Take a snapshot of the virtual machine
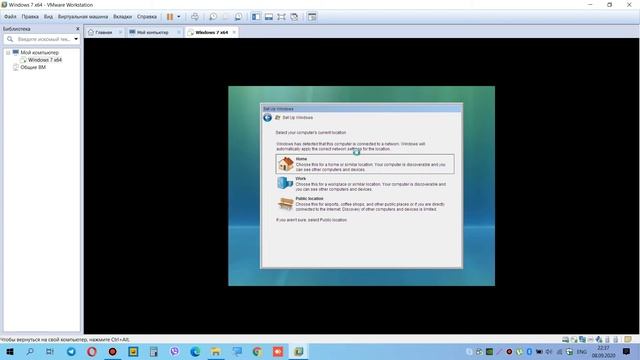 [213, 17]
